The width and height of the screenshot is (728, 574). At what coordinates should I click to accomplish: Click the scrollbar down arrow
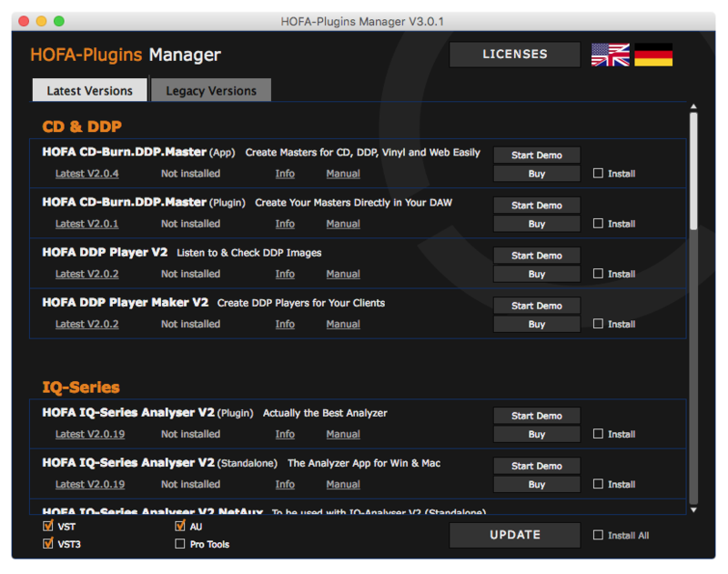(x=693, y=510)
